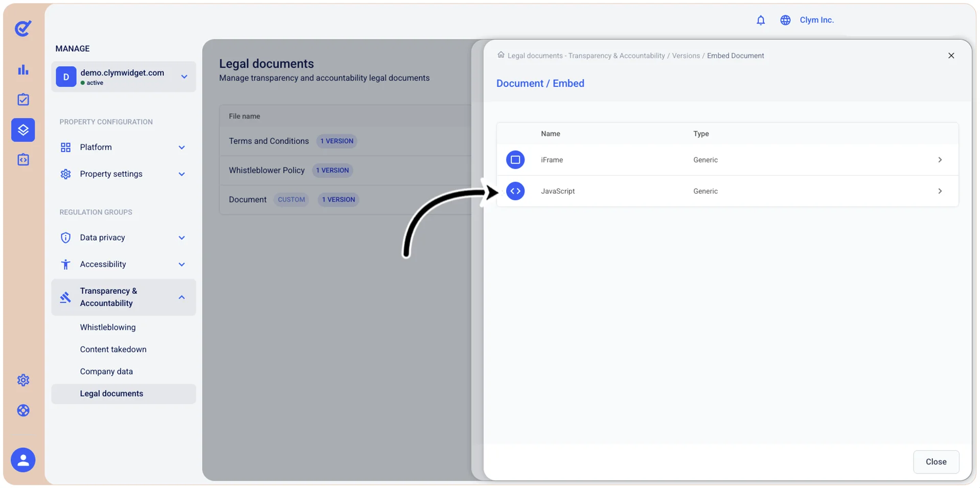980x488 pixels.
Task: Select the iFrame embed option
Action: pyautogui.click(x=727, y=160)
